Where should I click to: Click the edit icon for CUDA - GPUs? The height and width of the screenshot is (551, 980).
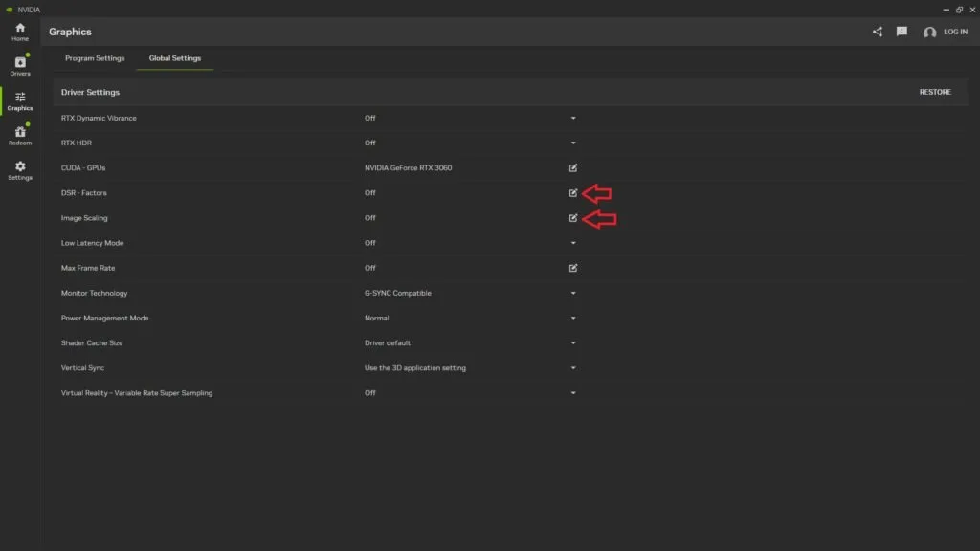pyautogui.click(x=572, y=167)
